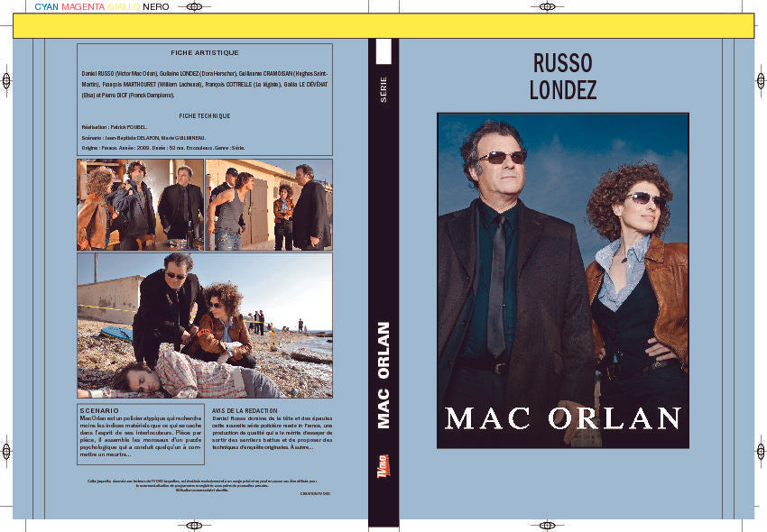The height and width of the screenshot is (532, 767).
Task: Click the review paragraph starting 'Daniel Russo domine'
Action: click(x=272, y=433)
